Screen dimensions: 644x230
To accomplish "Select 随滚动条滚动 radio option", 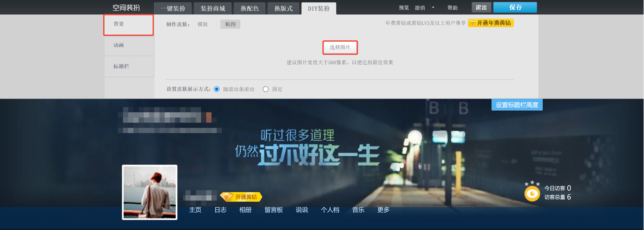I will [217, 89].
